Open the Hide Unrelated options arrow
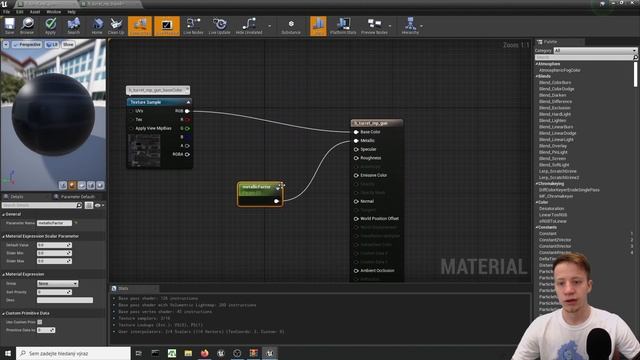The image size is (640, 360). tap(269, 26)
